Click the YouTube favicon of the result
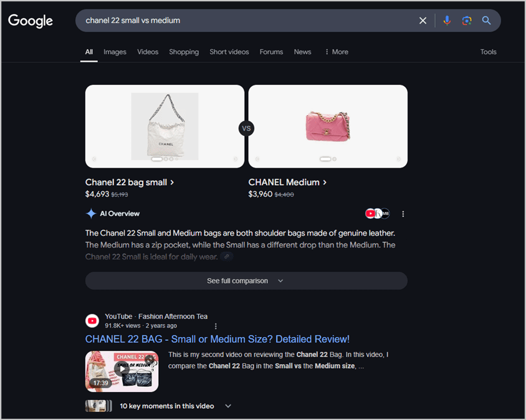Viewport: 526px width, 420px height. click(x=92, y=321)
